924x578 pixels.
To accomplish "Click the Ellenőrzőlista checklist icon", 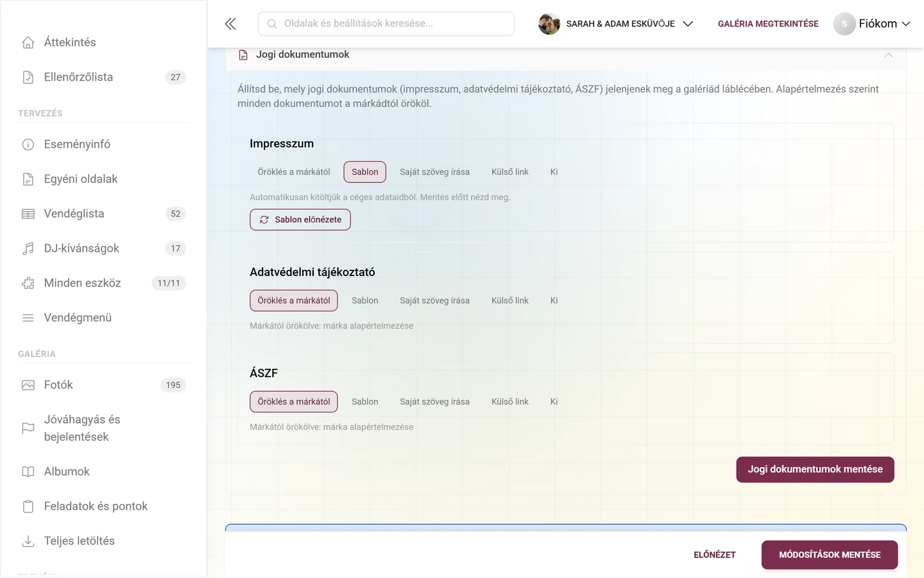I will pyautogui.click(x=28, y=77).
